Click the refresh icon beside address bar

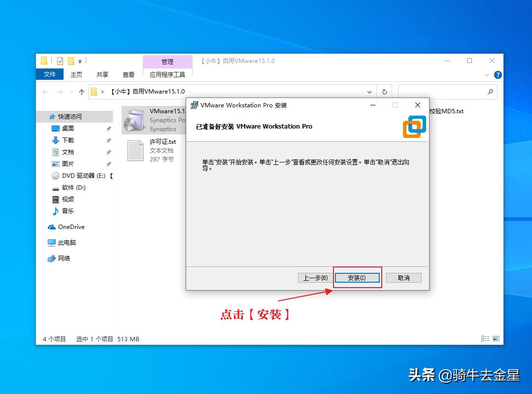384,91
